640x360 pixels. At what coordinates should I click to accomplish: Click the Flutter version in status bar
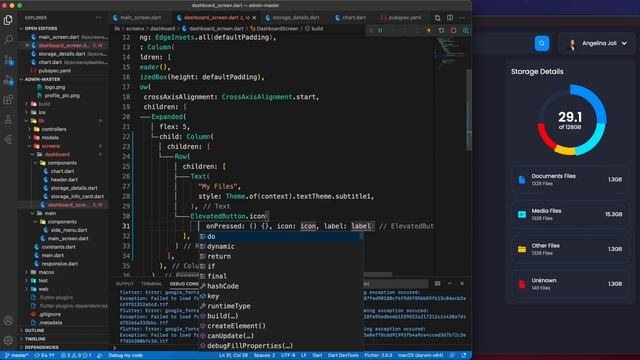[x=378, y=356]
